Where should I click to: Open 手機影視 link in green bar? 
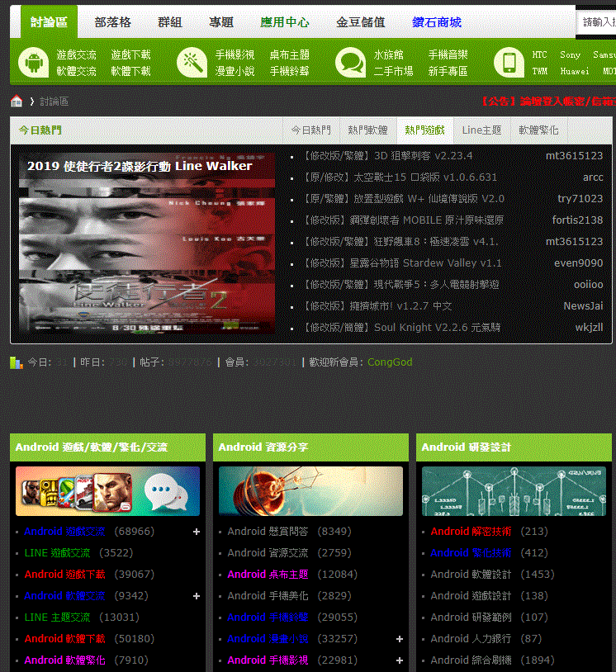[x=235, y=54]
